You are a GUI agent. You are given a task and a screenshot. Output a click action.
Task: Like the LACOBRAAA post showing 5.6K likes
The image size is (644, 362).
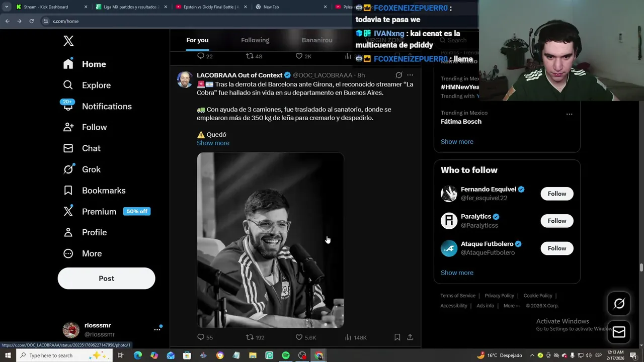pyautogui.click(x=305, y=337)
